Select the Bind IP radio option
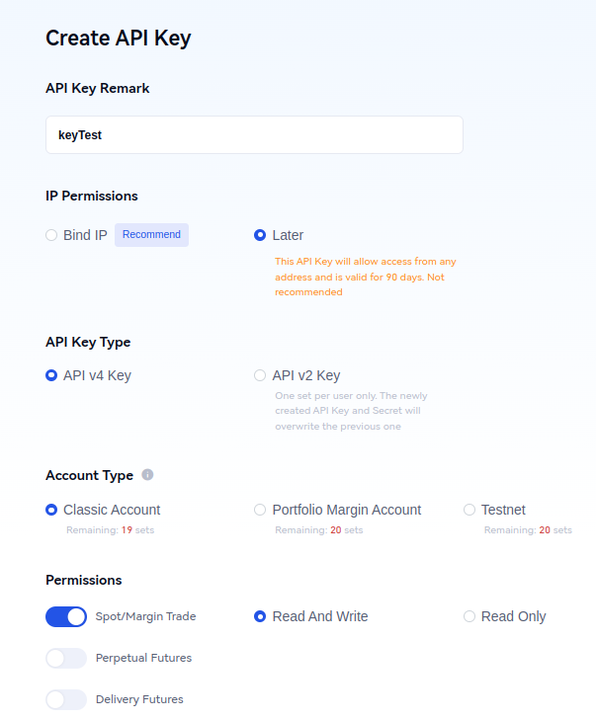 pos(51,235)
